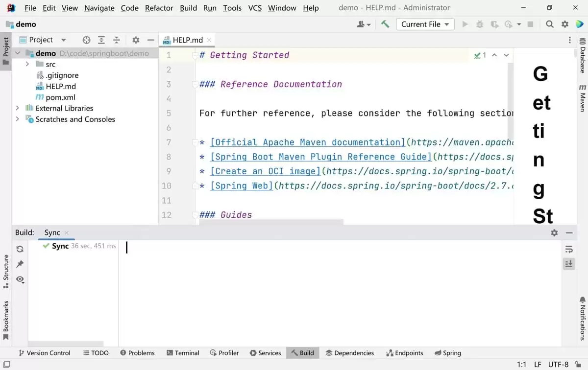Collapse the demo project root node
This screenshot has height=370, width=588.
click(x=18, y=53)
